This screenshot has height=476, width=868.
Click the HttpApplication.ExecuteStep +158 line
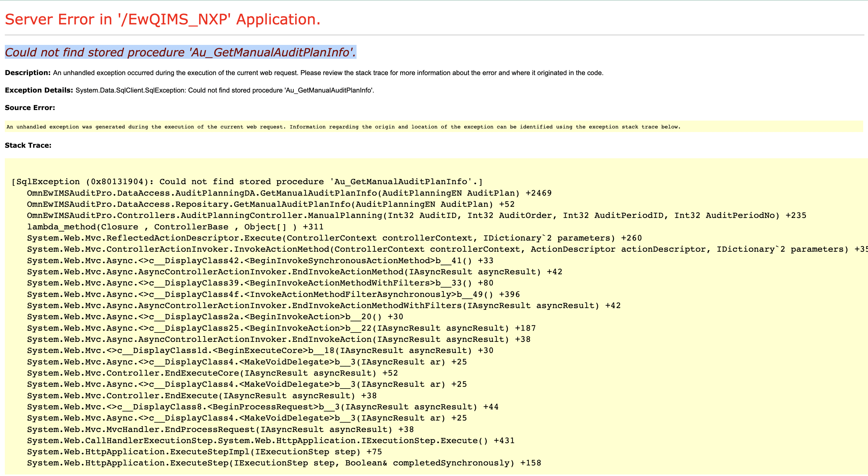pyautogui.click(x=284, y=463)
